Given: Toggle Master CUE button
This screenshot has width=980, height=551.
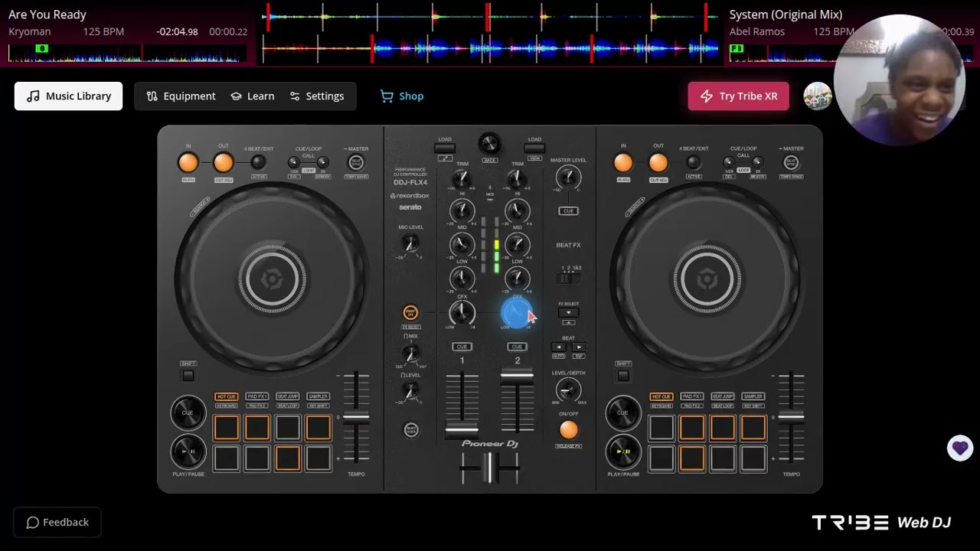Looking at the screenshot, I should click(x=568, y=210).
